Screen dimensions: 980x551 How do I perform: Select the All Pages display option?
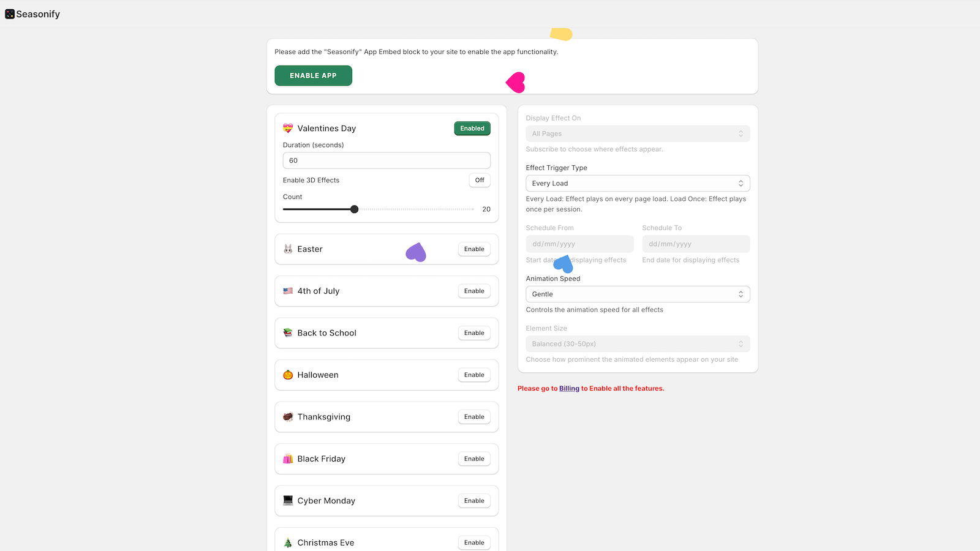637,133
